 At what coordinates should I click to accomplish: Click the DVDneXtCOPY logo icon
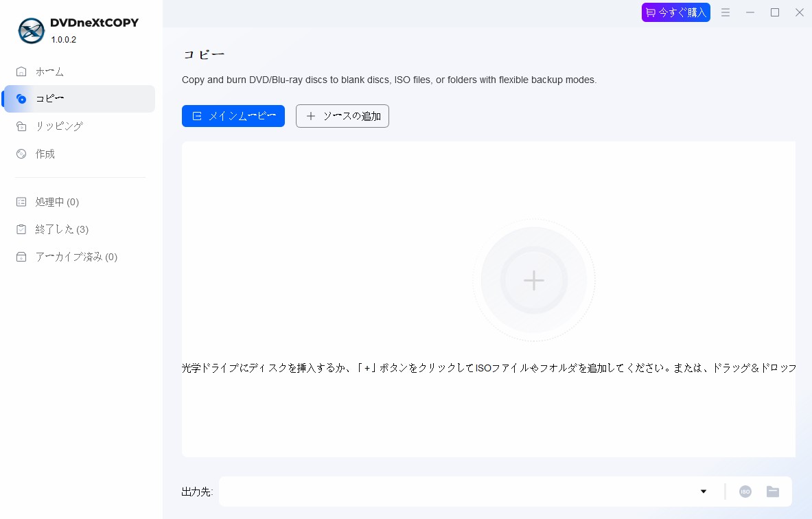[31, 31]
